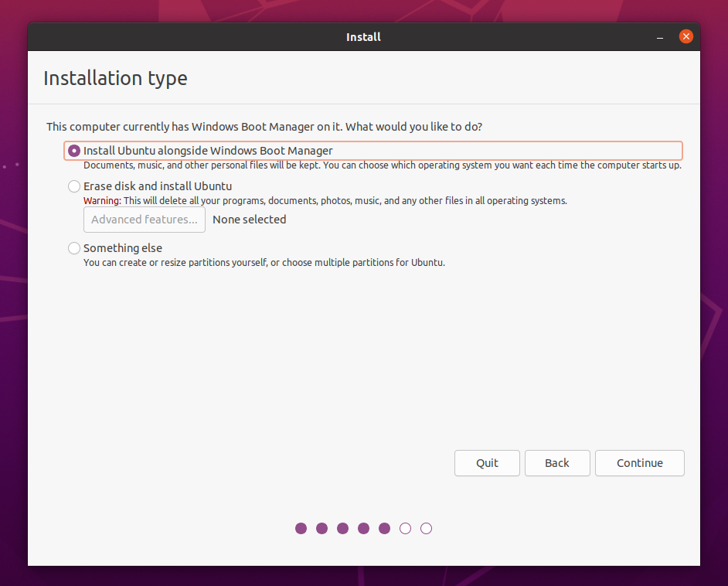Click the 'create or resize partitions yourself' description
Viewport: 728px width, 586px height.
click(x=264, y=262)
